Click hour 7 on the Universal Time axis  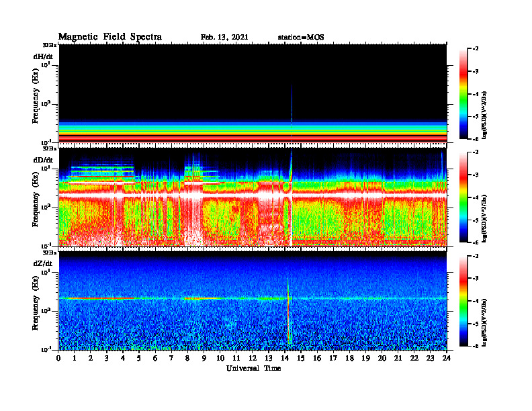coord(171,358)
